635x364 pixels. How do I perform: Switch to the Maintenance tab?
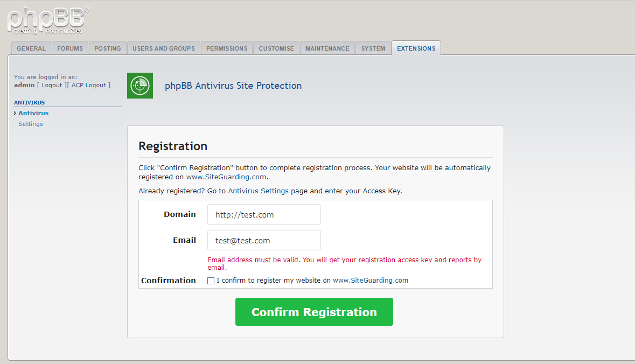coord(327,48)
